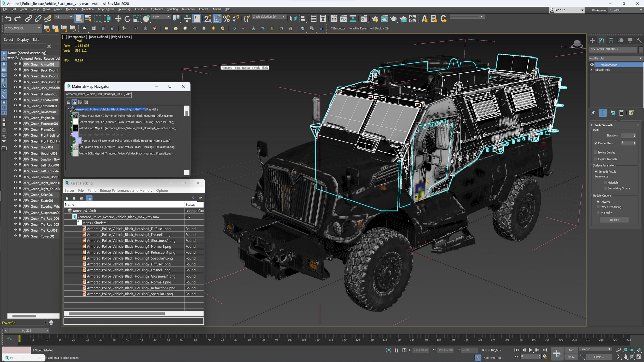The image size is (644, 362).
Task: Click the Set K. button
Action: (x=571, y=357)
